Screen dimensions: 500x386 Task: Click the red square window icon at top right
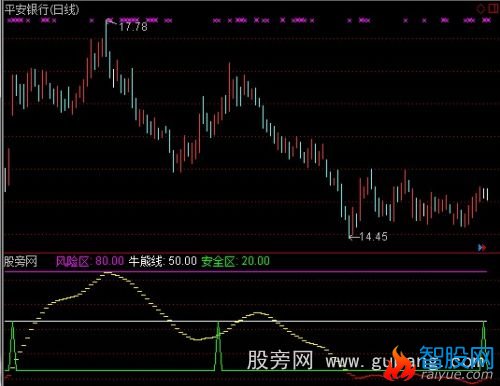[x=493, y=8]
